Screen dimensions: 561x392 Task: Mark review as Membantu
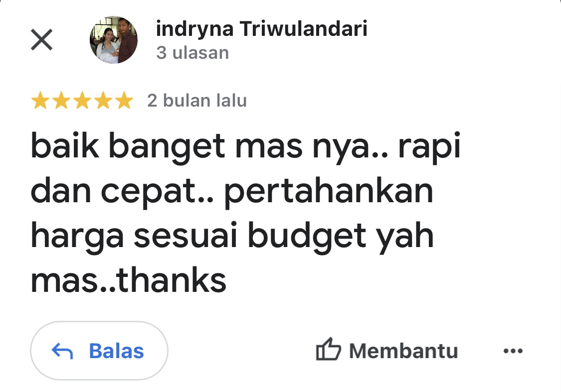pos(387,350)
